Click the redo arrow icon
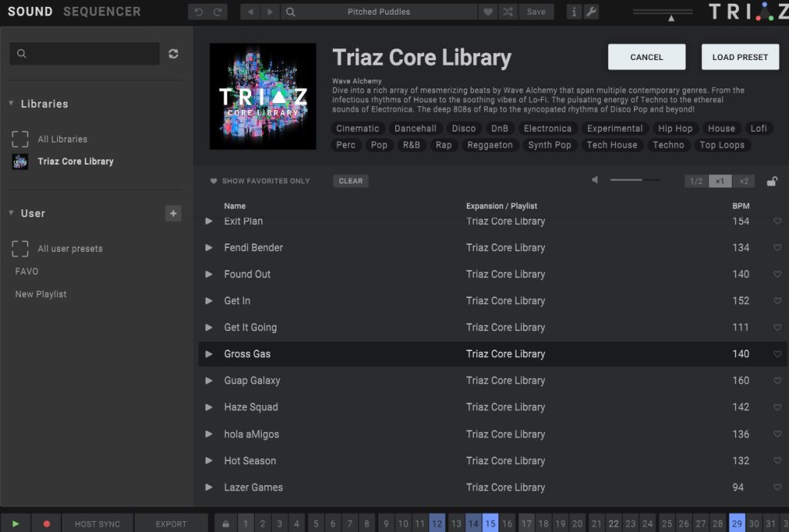The height and width of the screenshot is (532, 789). click(217, 12)
